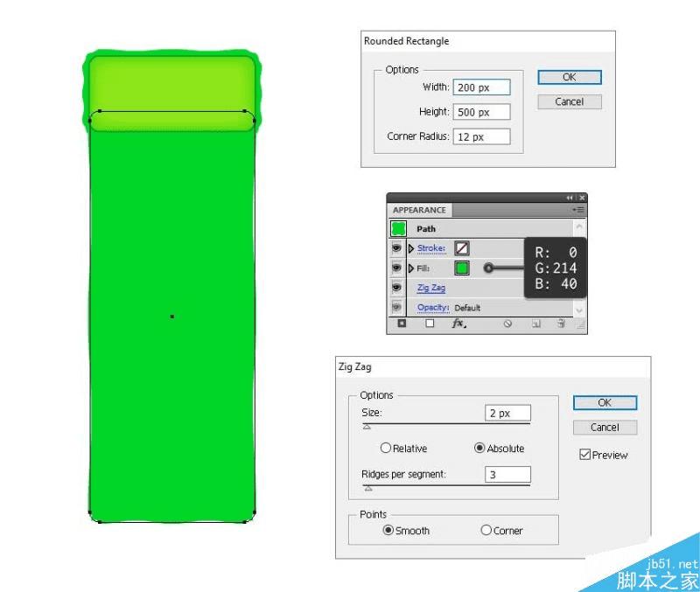
Task: Toggle visibility eye of Stroke row
Action: pos(396,247)
